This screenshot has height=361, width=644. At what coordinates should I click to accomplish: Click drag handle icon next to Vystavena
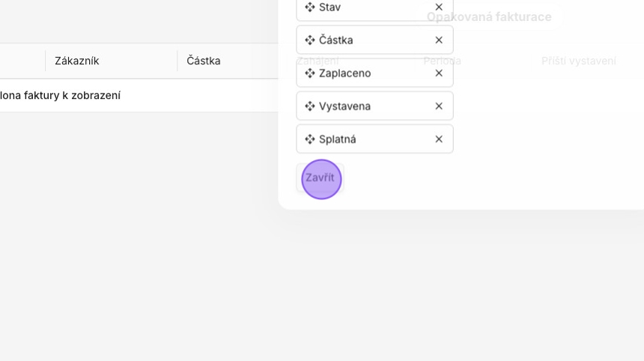(x=310, y=106)
